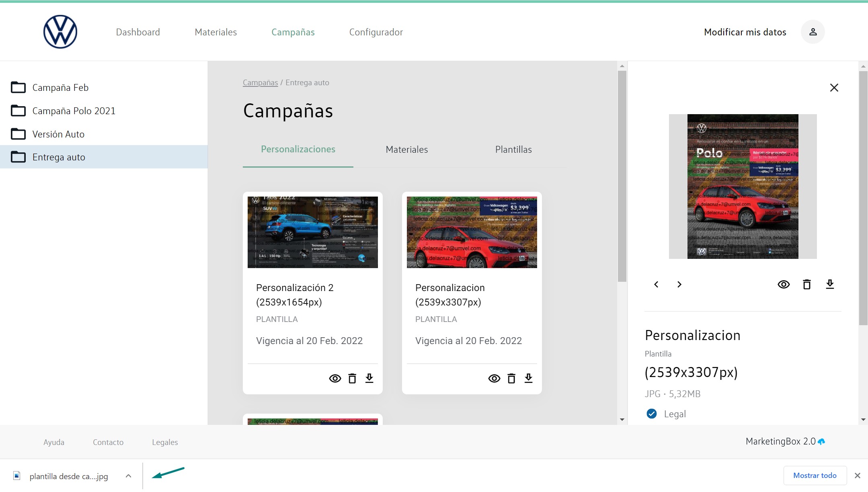Follow the Campañas breadcrumb link
868x492 pixels.
point(260,82)
